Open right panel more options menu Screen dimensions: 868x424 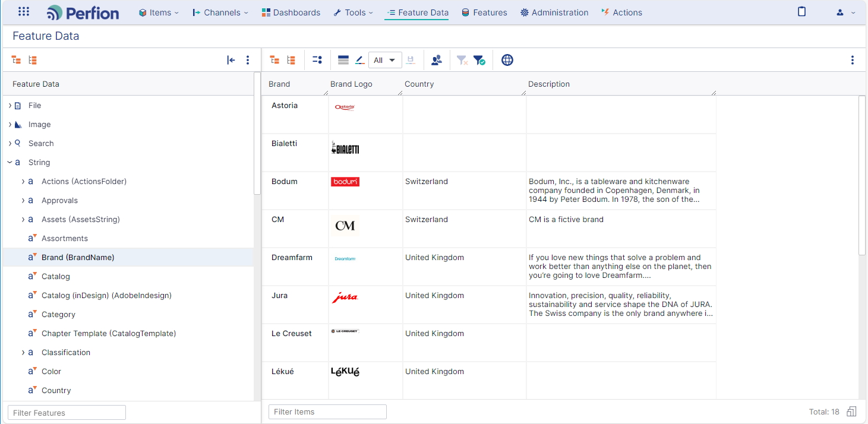point(853,60)
